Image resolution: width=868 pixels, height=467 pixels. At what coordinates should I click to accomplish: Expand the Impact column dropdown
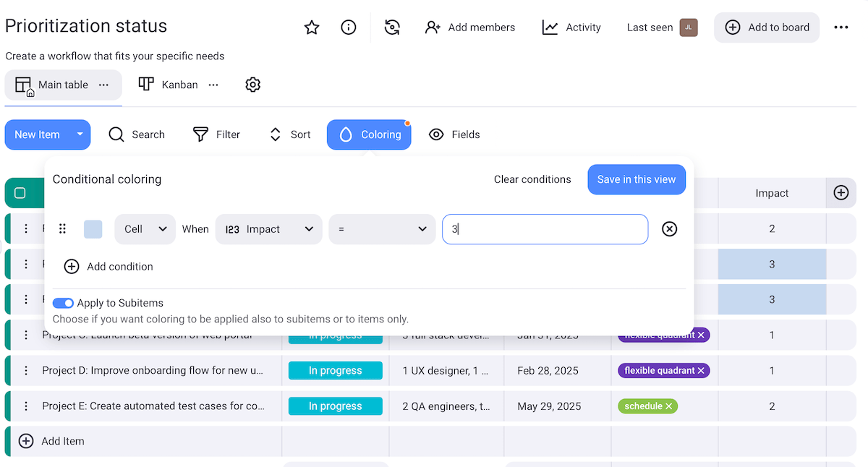coord(268,229)
